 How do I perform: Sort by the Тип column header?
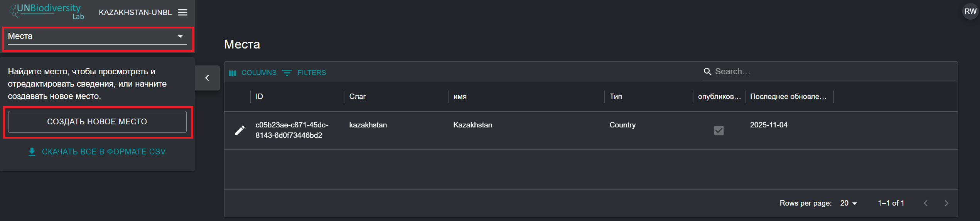coord(616,97)
